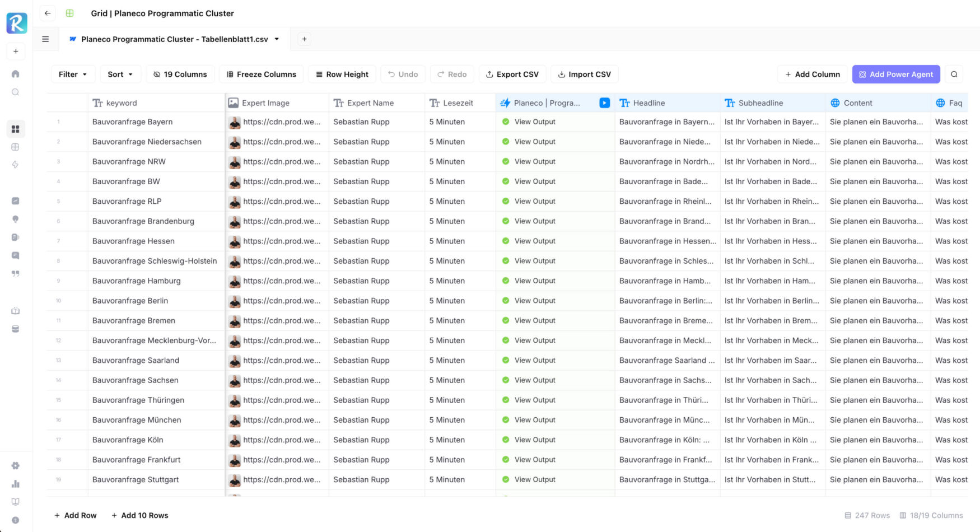Click the search magnifier icon at top right

click(954, 74)
